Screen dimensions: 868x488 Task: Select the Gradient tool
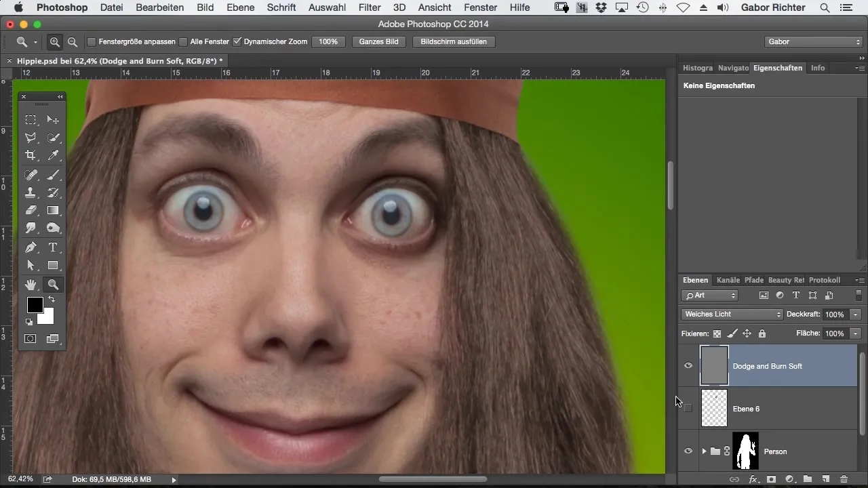click(x=53, y=211)
